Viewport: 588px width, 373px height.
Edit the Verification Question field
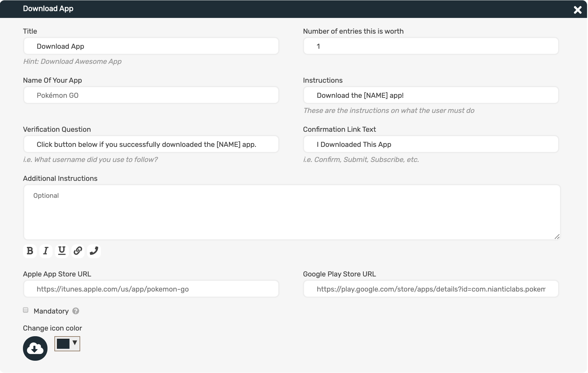(x=151, y=144)
